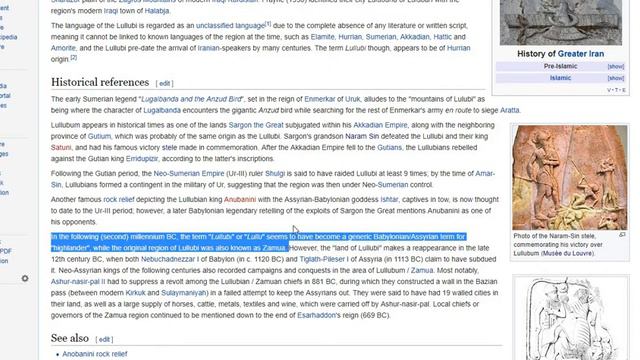Screen dimensions: 640x360
Task: Open the Hurrian link after Elamite
Action: pyautogui.click(x=350, y=37)
